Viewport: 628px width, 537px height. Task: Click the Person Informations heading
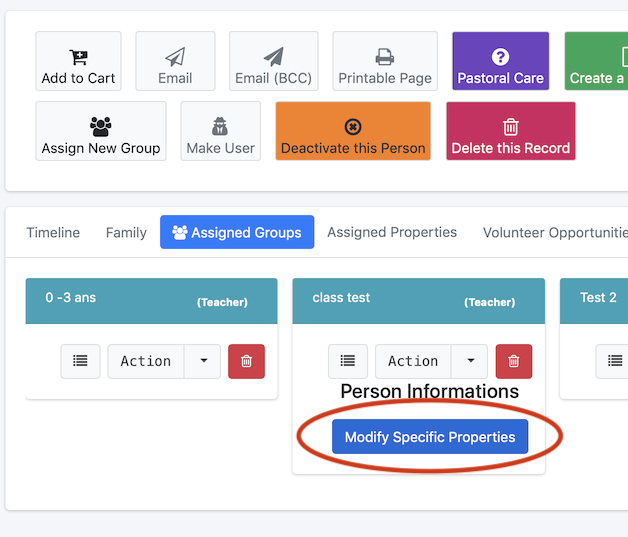[430, 391]
